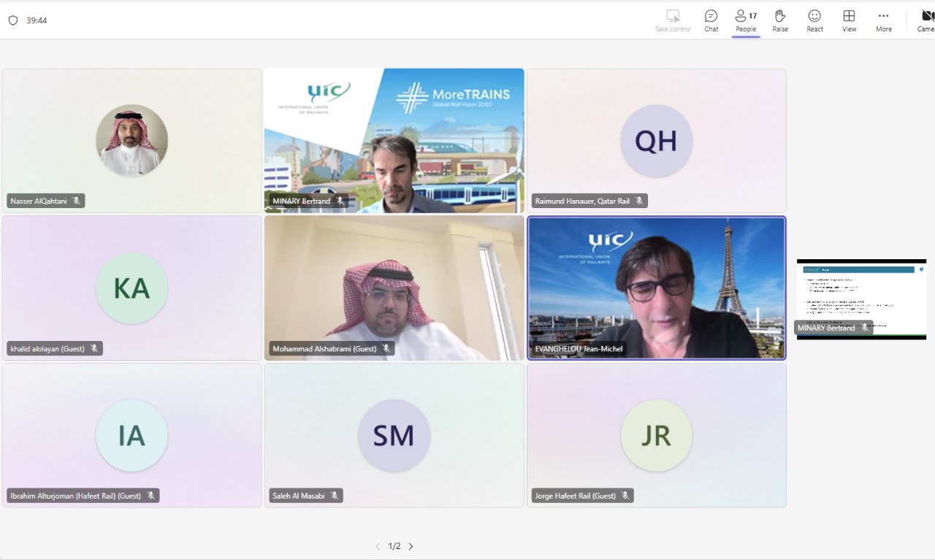The image size is (935, 560).
Task: Click the muted mic icon beside Saleh Al Masabi
Action: [335, 496]
